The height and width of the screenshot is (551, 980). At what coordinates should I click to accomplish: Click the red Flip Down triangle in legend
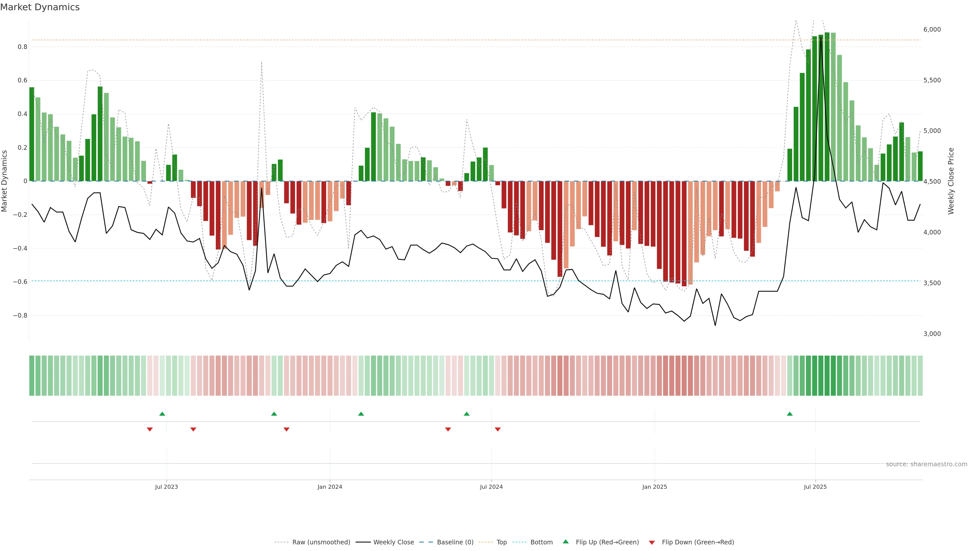(652, 543)
